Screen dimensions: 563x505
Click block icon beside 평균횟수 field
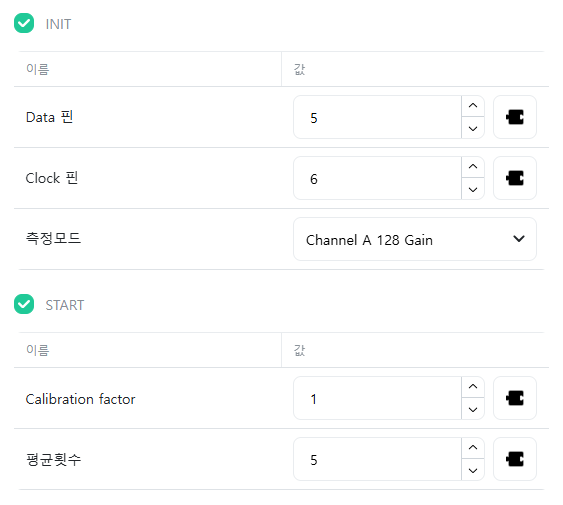[x=515, y=459]
